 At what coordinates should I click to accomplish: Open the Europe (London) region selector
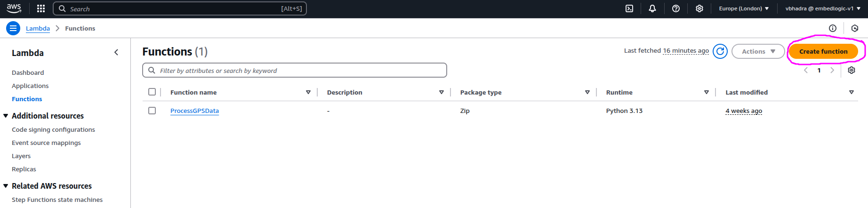[x=744, y=8]
